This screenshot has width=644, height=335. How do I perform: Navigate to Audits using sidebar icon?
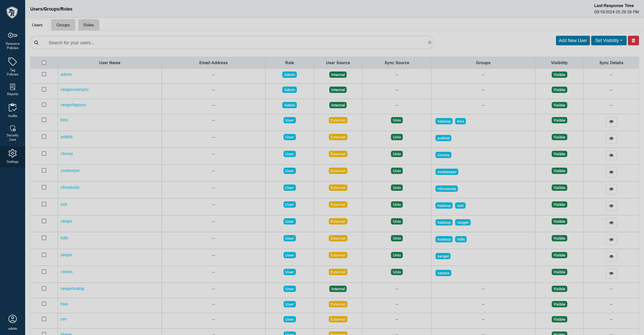tap(12, 110)
